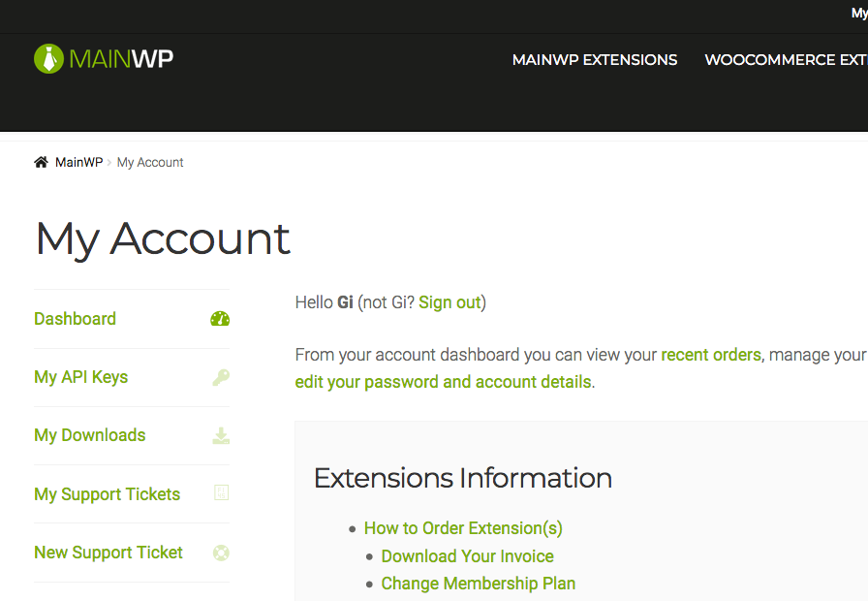Screen dimensions: 868x601
Task: Open Change Membership Plan link
Action: tap(479, 584)
